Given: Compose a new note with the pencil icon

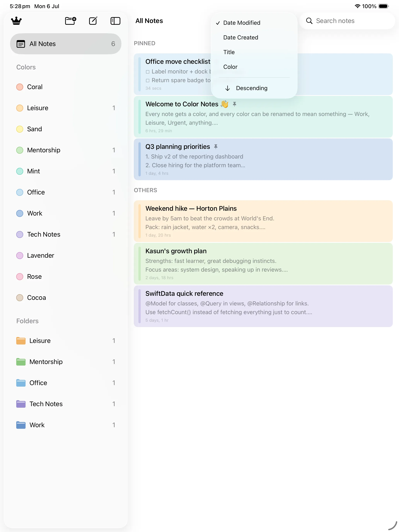Looking at the screenshot, I should click(x=93, y=21).
